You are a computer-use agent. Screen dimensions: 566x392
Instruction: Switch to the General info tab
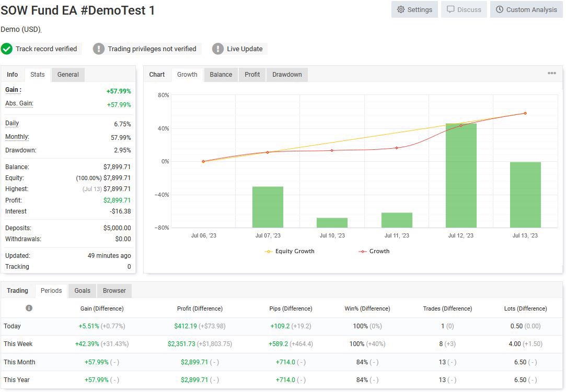pos(68,75)
